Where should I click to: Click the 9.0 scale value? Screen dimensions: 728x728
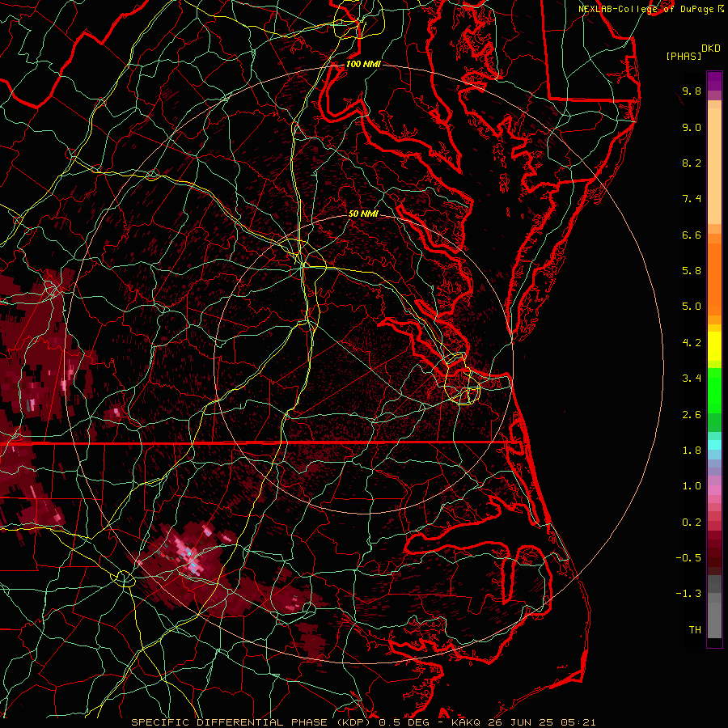tap(692, 127)
